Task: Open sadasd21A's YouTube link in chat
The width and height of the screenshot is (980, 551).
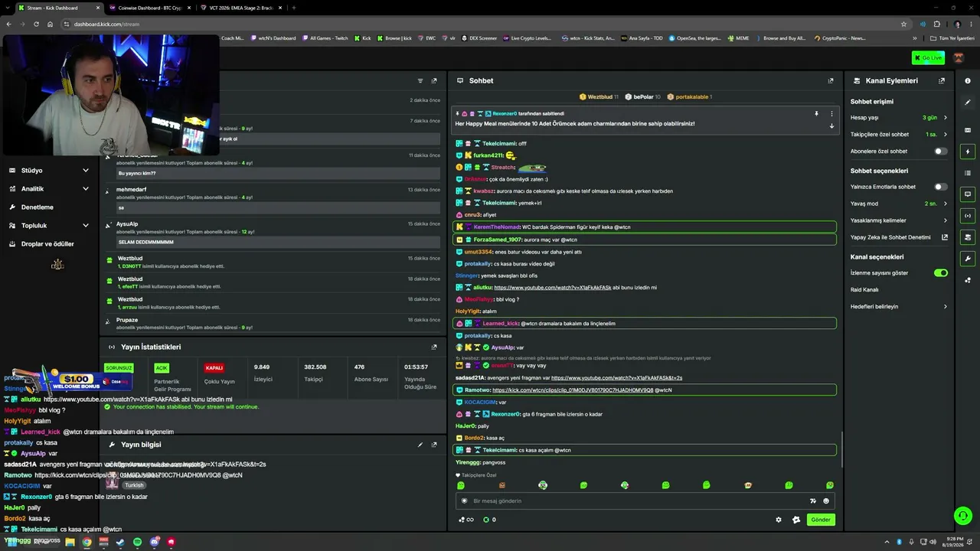Action: pos(616,378)
